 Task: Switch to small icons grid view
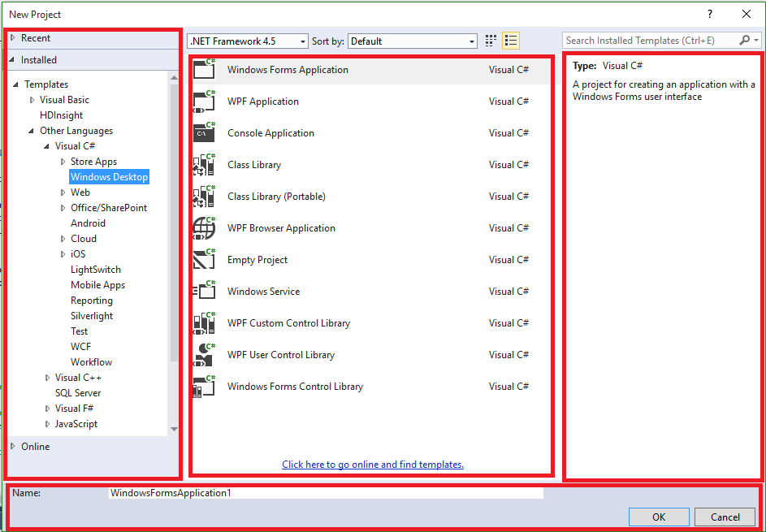491,41
